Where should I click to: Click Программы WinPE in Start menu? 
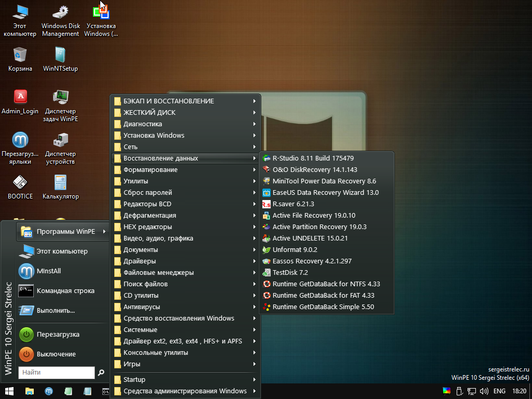pyautogui.click(x=63, y=231)
